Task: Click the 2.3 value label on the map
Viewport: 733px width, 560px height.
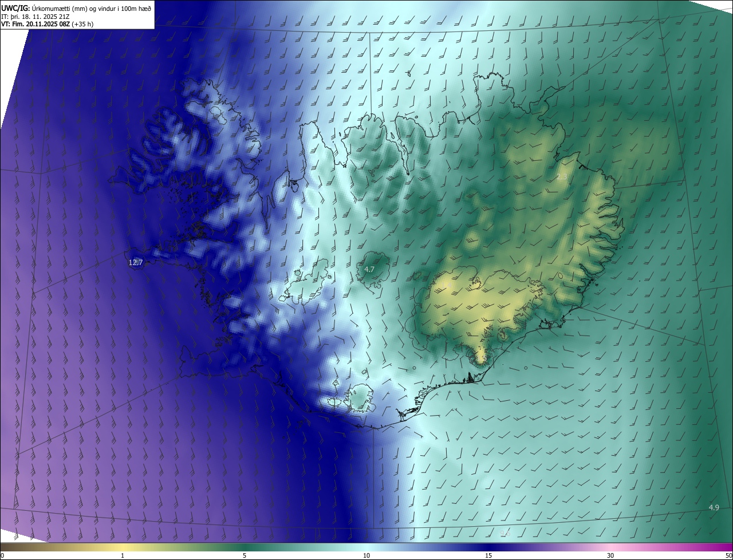Action: point(562,177)
